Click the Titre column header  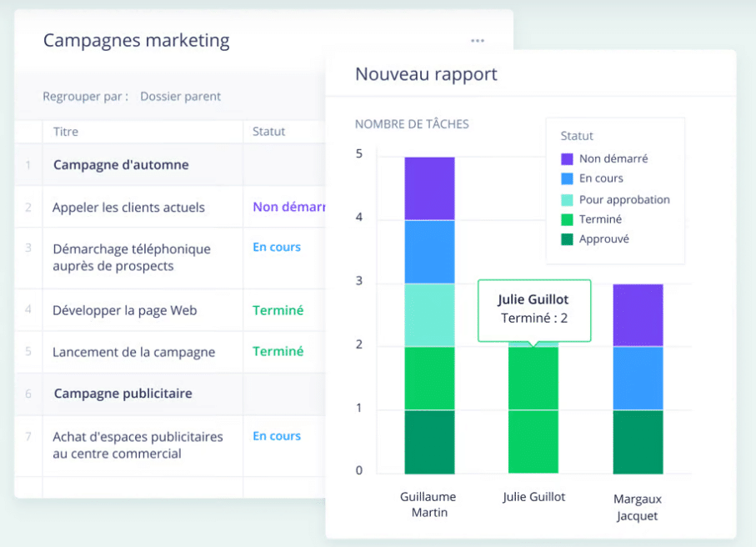(x=66, y=132)
